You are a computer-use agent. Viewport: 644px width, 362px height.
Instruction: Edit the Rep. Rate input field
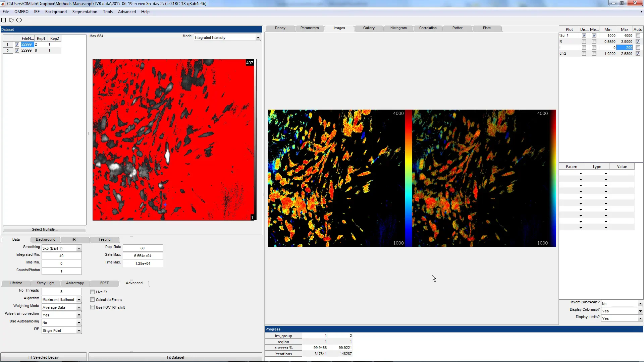143,248
